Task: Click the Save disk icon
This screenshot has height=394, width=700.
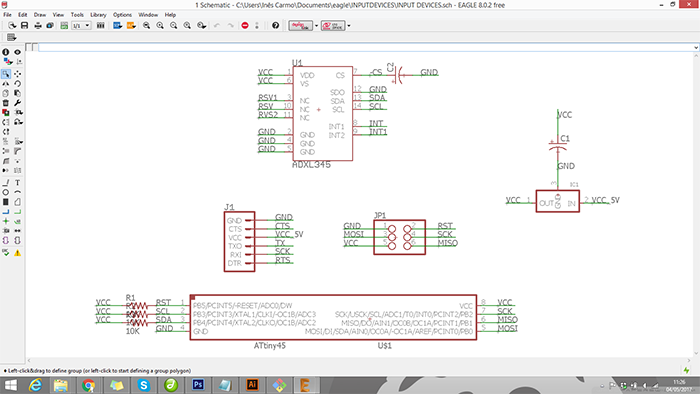Action: [x=25, y=25]
